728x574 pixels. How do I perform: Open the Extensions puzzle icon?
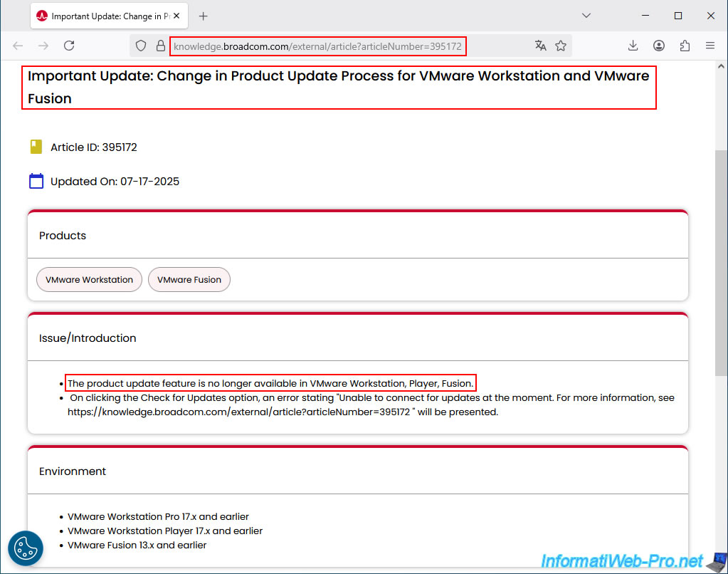pos(685,46)
